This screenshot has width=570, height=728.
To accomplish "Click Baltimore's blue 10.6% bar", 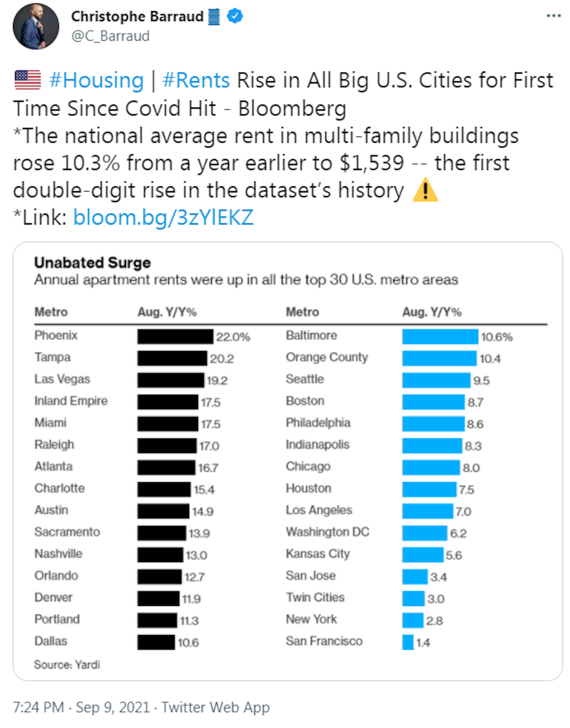I will click(440, 337).
